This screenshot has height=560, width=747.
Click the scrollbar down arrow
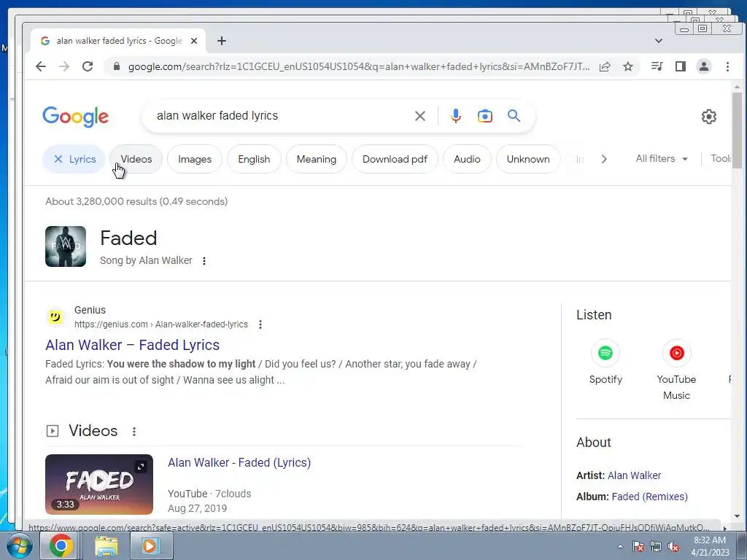pos(737,516)
